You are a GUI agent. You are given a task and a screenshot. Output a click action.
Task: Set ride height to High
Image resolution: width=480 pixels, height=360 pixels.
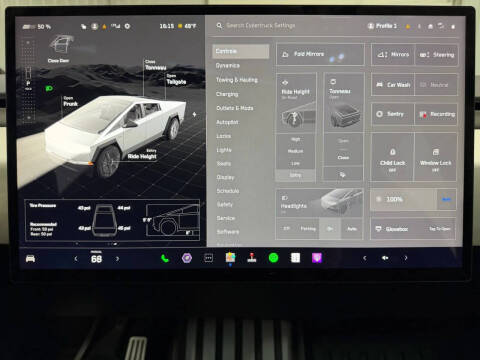pos(295,139)
